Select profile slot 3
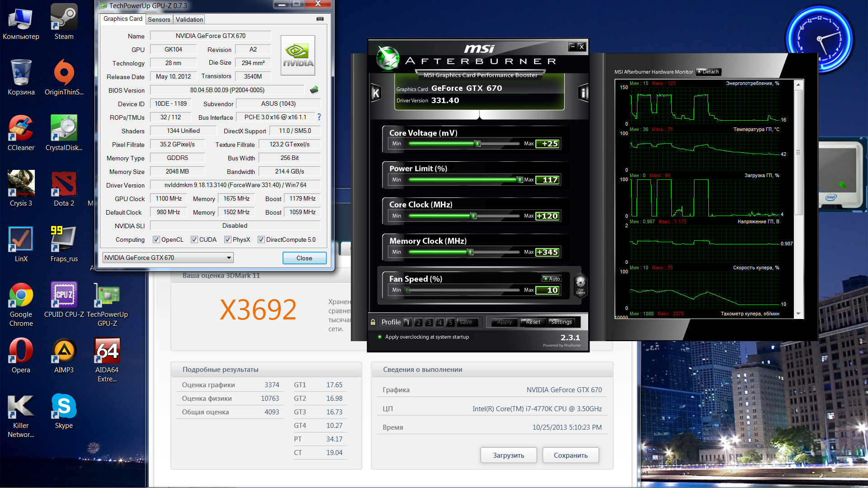868x488 pixels. click(x=429, y=322)
